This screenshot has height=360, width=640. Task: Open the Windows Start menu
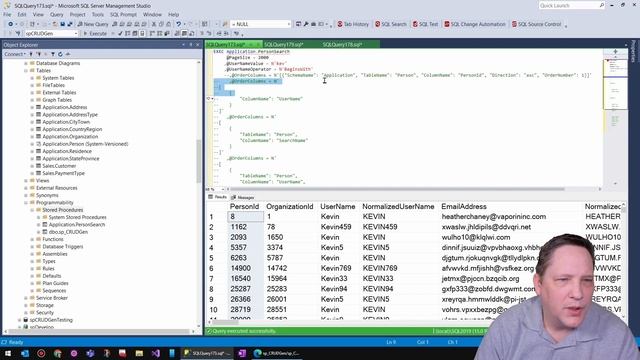pos(8,353)
